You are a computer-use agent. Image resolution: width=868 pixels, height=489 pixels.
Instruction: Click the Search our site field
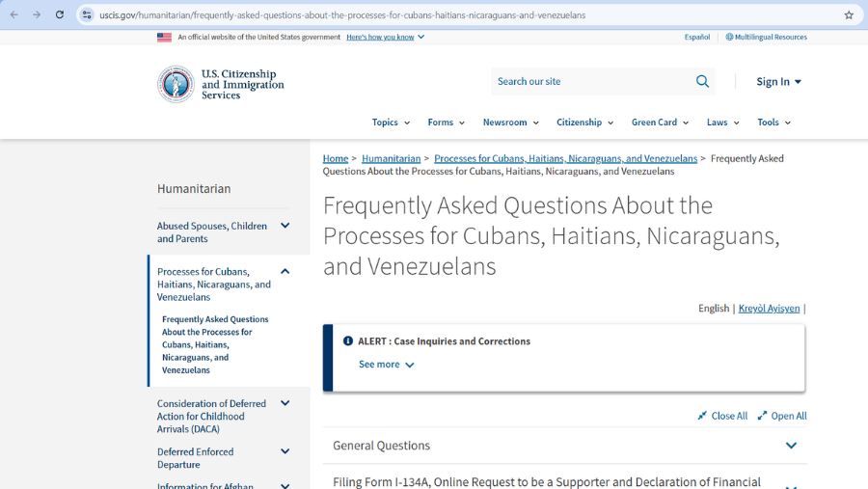tap(588, 82)
